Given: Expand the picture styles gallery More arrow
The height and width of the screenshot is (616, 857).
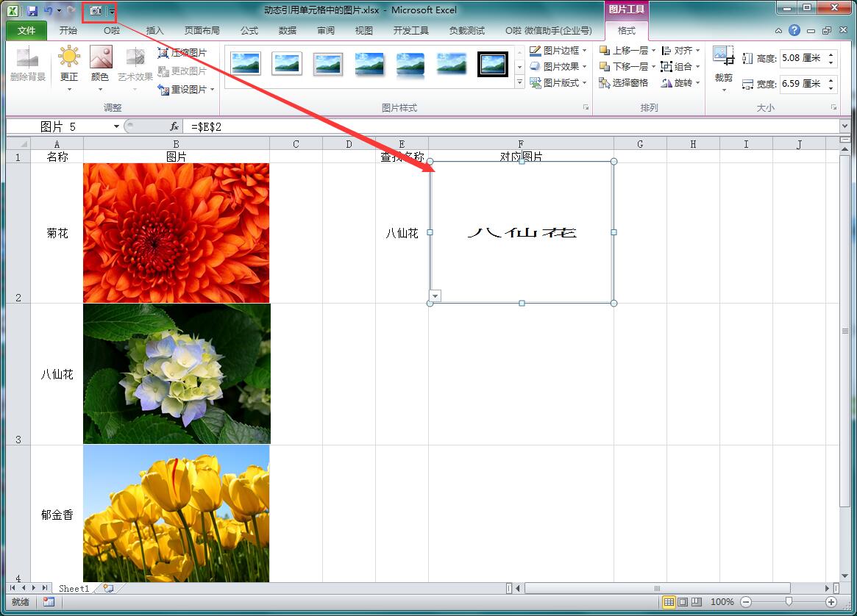Looking at the screenshot, I should point(519,83).
